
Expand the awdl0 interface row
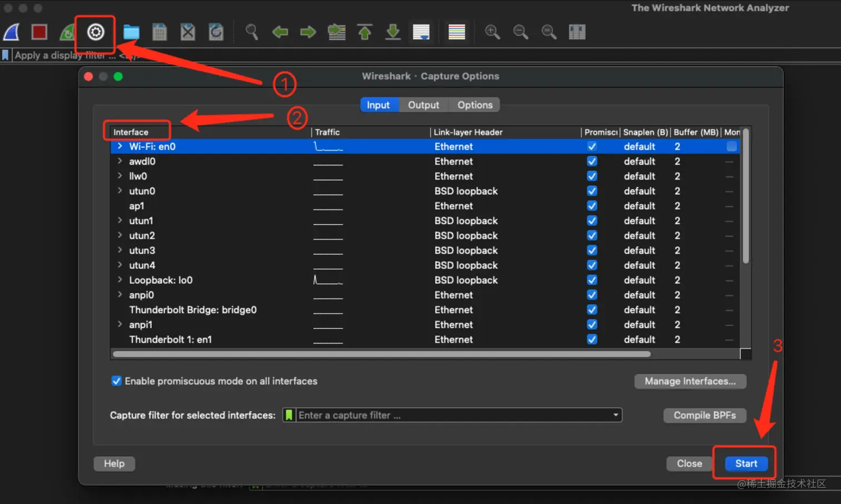click(x=120, y=161)
